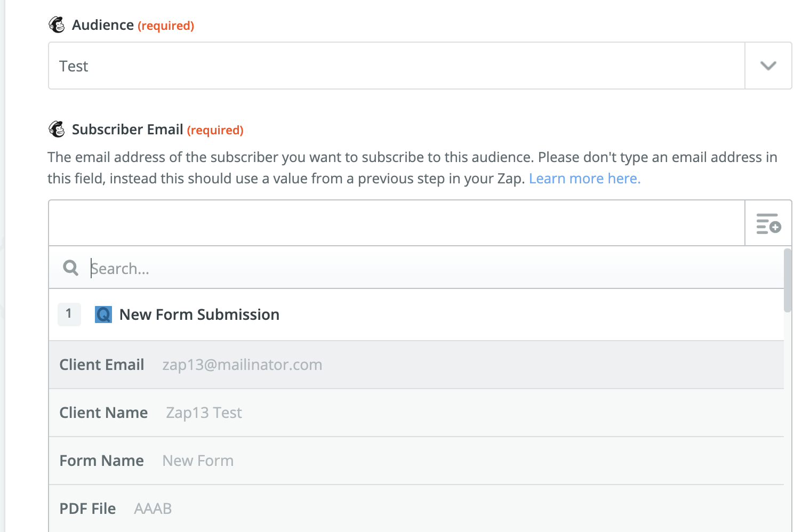Click the step number 1 badge
The image size is (802, 532).
point(69,314)
